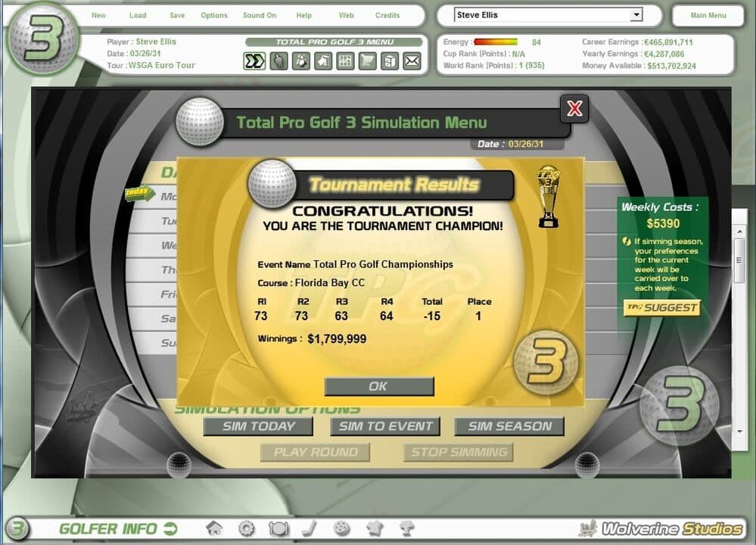The width and height of the screenshot is (756, 545).
Task: Click the New menu item
Action: pyautogui.click(x=98, y=15)
